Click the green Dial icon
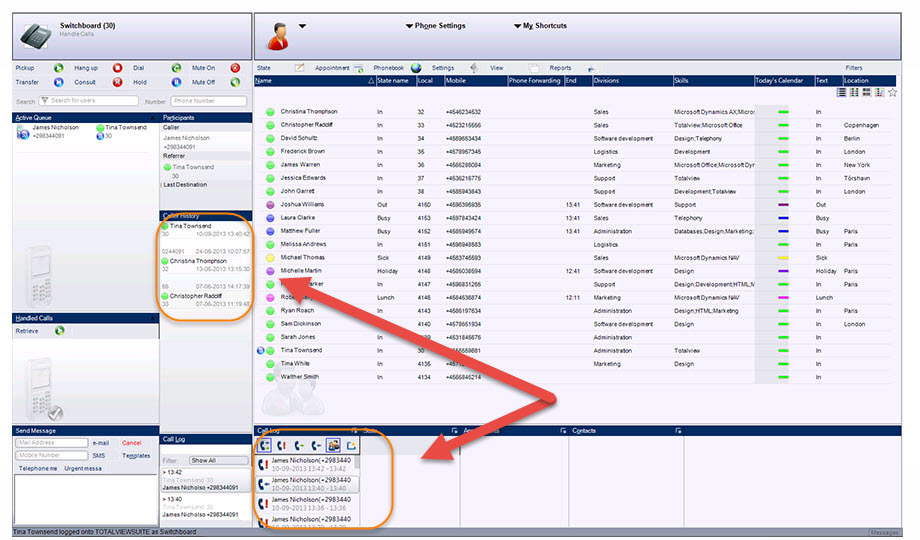920x540 pixels. pos(176,68)
